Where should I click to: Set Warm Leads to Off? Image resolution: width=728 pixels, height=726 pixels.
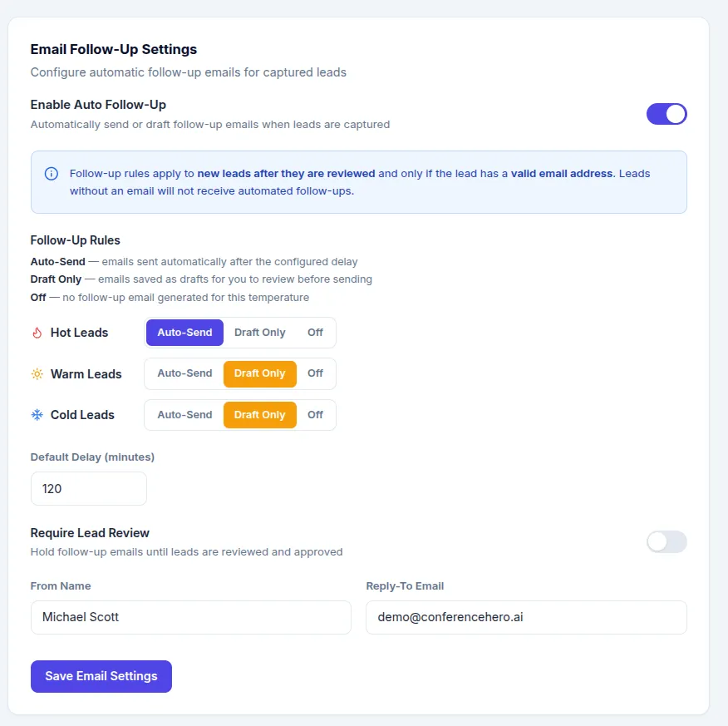tap(315, 373)
